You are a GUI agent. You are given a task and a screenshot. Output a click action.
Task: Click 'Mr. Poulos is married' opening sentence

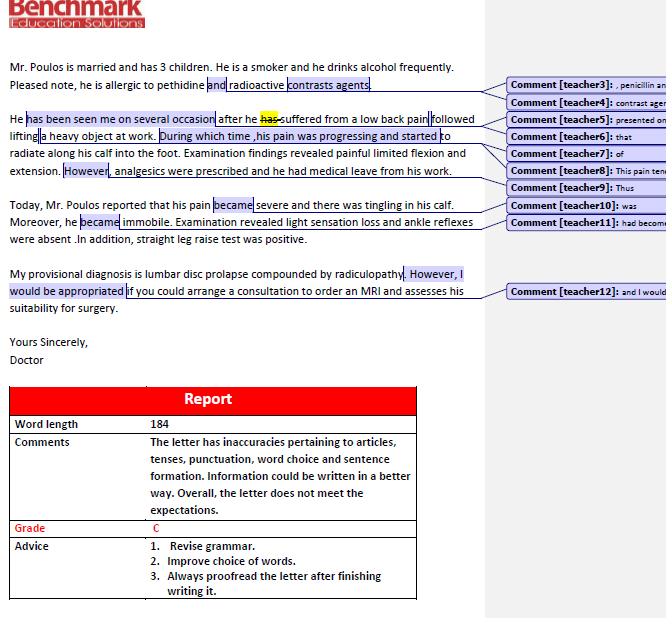110,67
